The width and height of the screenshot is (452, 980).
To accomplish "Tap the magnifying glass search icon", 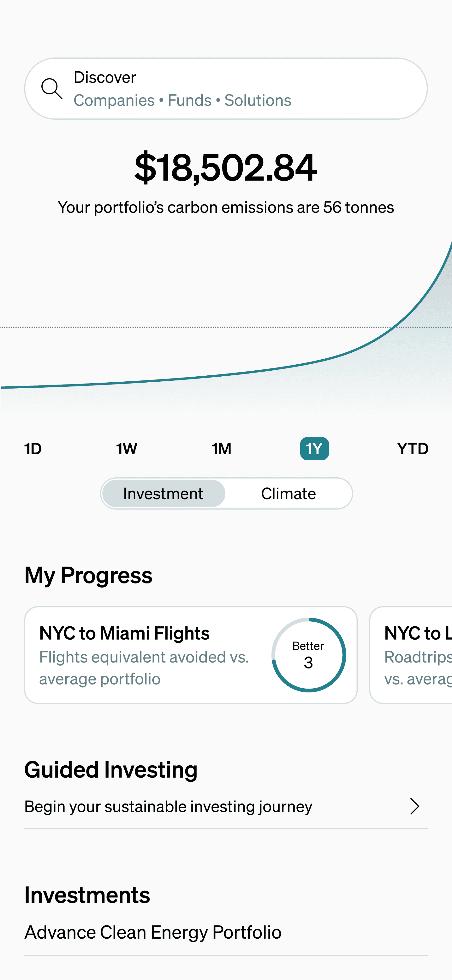I will click(x=52, y=89).
